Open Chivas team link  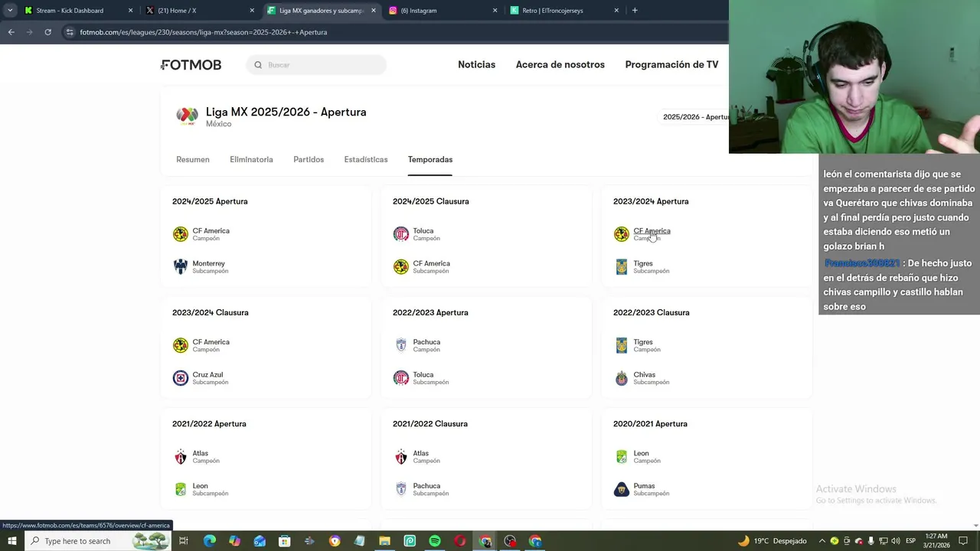tap(644, 375)
